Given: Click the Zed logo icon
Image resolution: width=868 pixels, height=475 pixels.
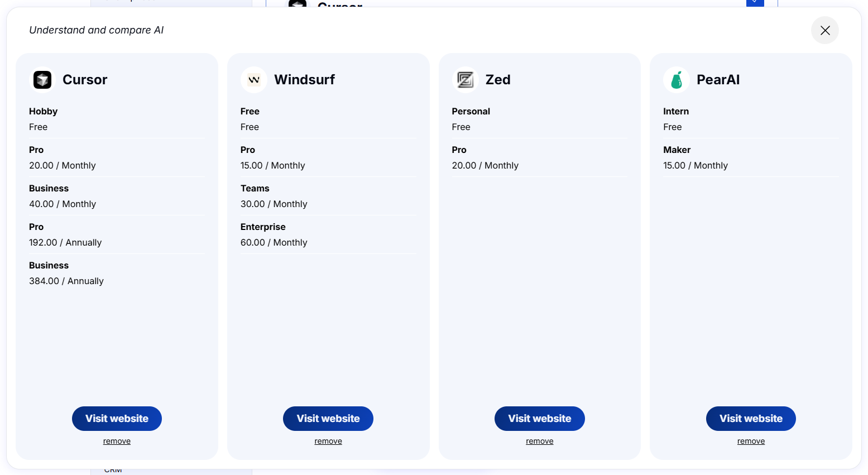Looking at the screenshot, I should point(465,79).
